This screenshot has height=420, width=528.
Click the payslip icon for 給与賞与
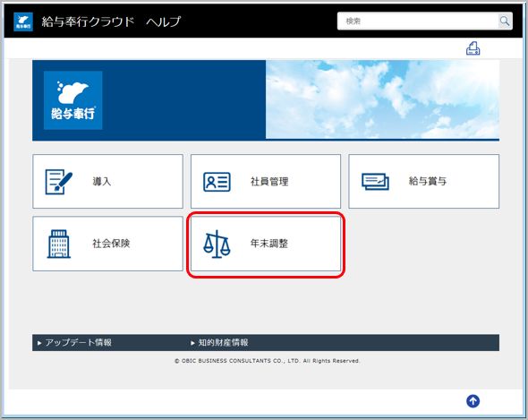(x=375, y=182)
